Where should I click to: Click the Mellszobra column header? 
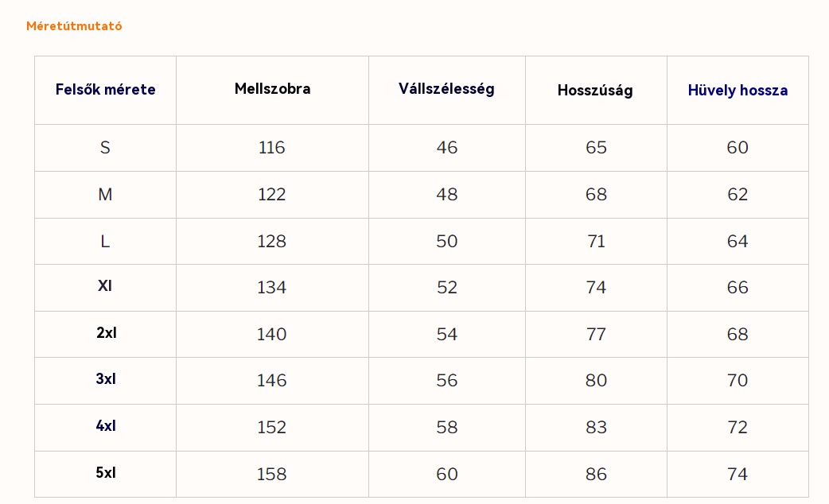click(272, 89)
